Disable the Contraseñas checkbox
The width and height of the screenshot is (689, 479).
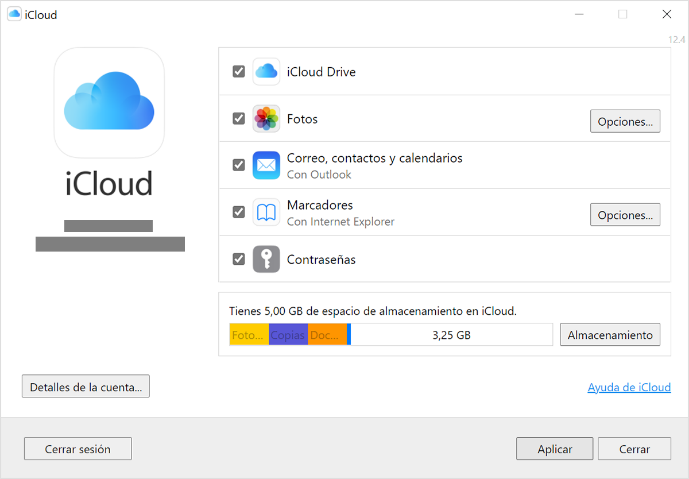239,259
